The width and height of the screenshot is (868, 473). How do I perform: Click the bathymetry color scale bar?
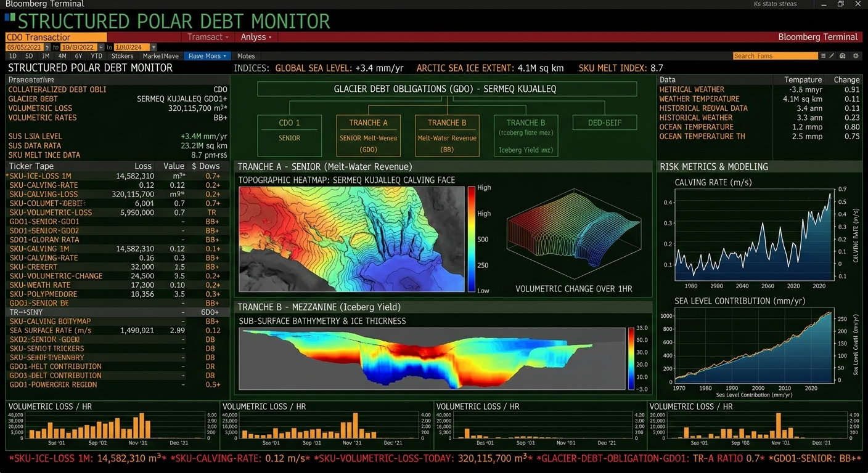631,358
